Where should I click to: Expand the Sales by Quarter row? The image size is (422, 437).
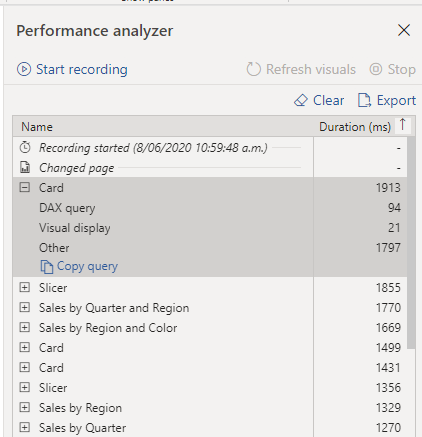click(x=25, y=427)
